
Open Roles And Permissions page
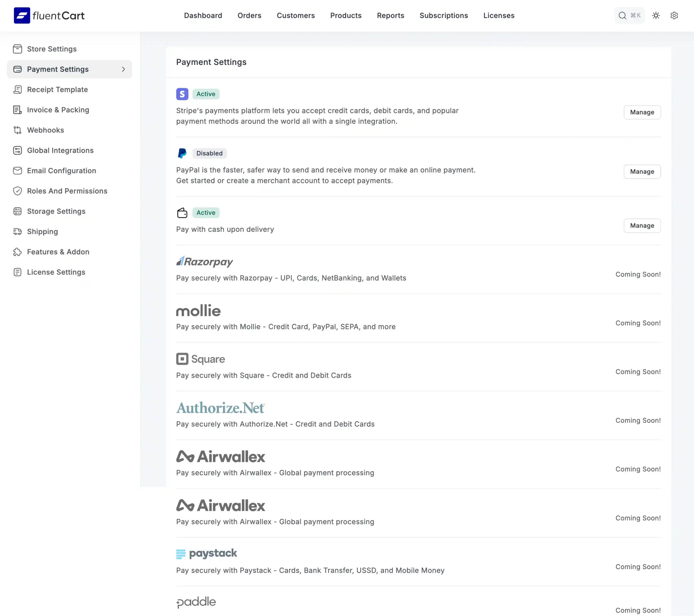pyautogui.click(x=69, y=191)
